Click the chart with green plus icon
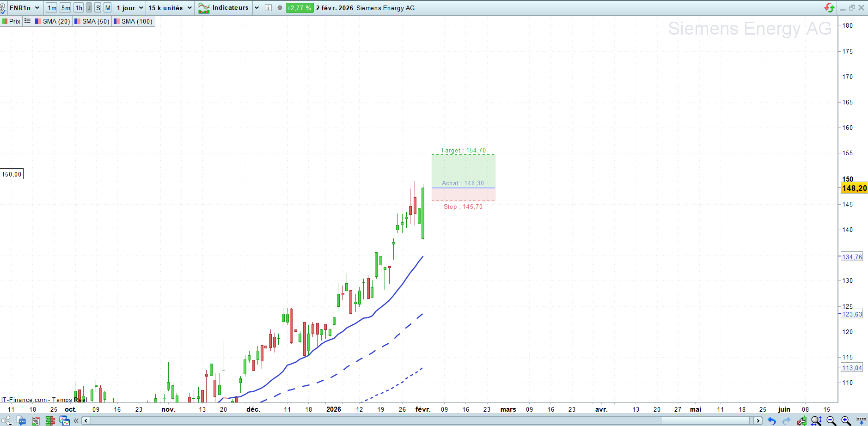This screenshot has width=868, height=426. click(801, 420)
